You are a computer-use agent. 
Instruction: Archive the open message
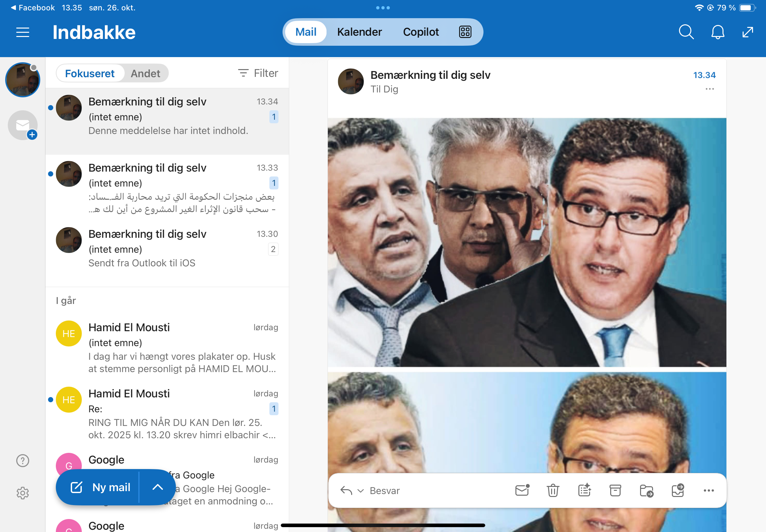click(615, 490)
